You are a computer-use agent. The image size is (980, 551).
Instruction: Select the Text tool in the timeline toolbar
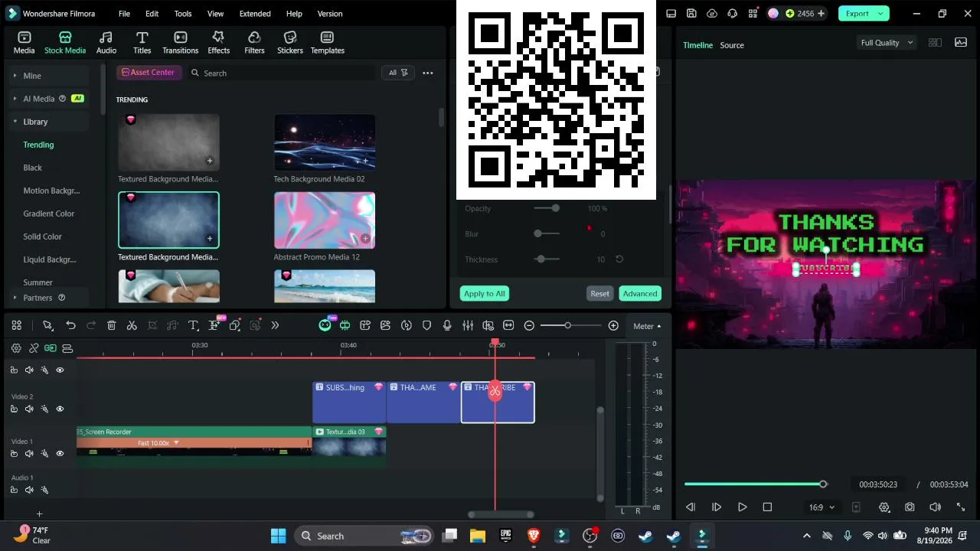point(194,325)
